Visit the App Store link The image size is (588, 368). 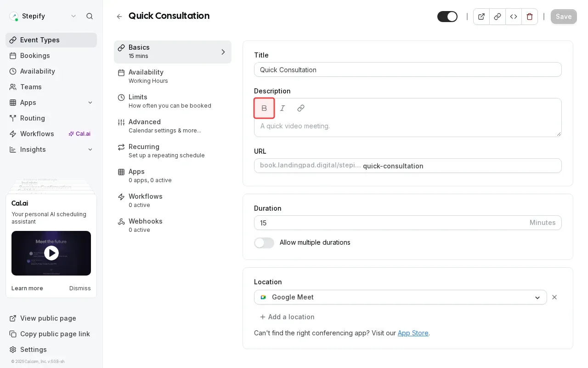413,333
